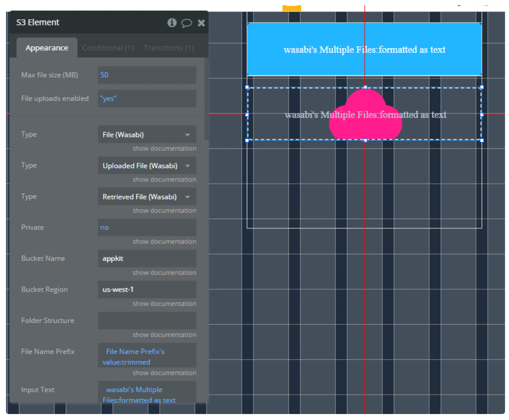The height and width of the screenshot is (420, 509).
Task: Open the File (Wasabi) type dropdown
Action: (147, 134)
